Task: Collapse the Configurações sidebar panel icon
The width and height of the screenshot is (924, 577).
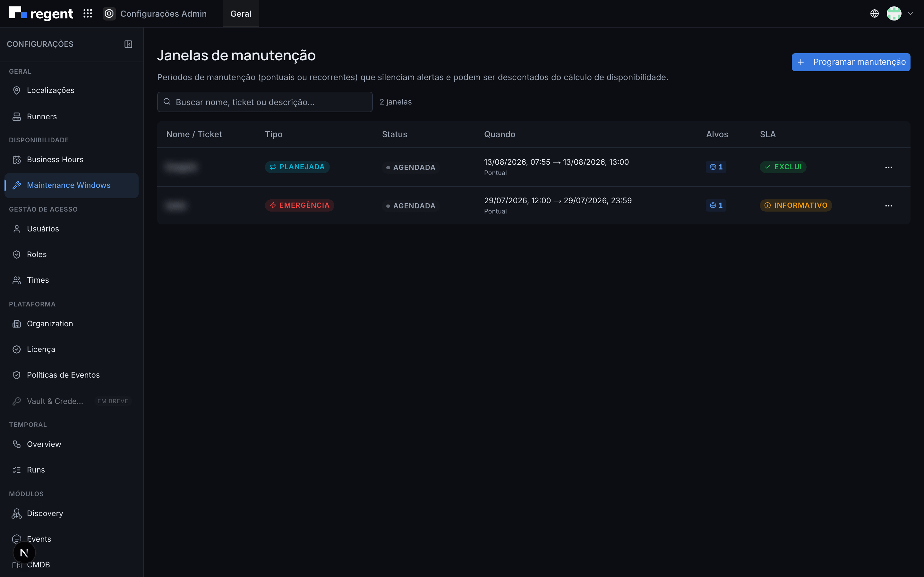Action: click(x=128, y=44)
